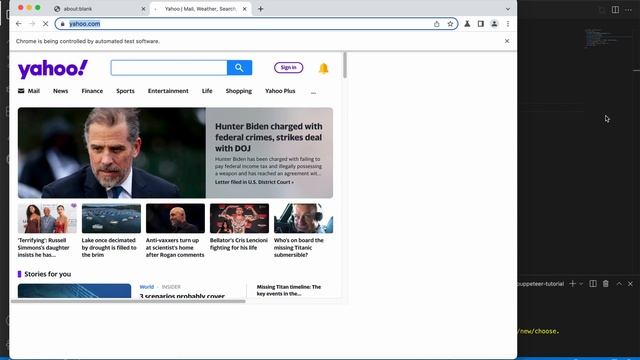640x360 pixels.
Task: Open the notifications bell icon
Action: (x=323, y=68)
